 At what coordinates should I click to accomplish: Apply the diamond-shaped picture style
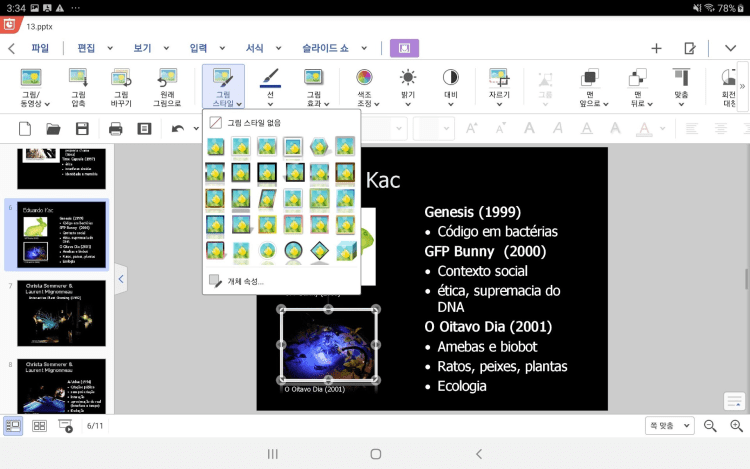click(319, 250)
